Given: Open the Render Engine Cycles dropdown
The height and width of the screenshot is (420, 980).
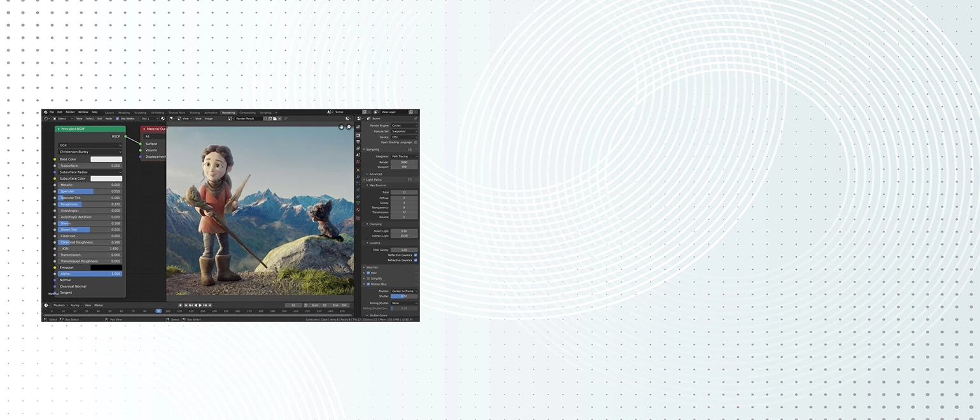Looking at the screenshot, I should [x=404, y=125].
